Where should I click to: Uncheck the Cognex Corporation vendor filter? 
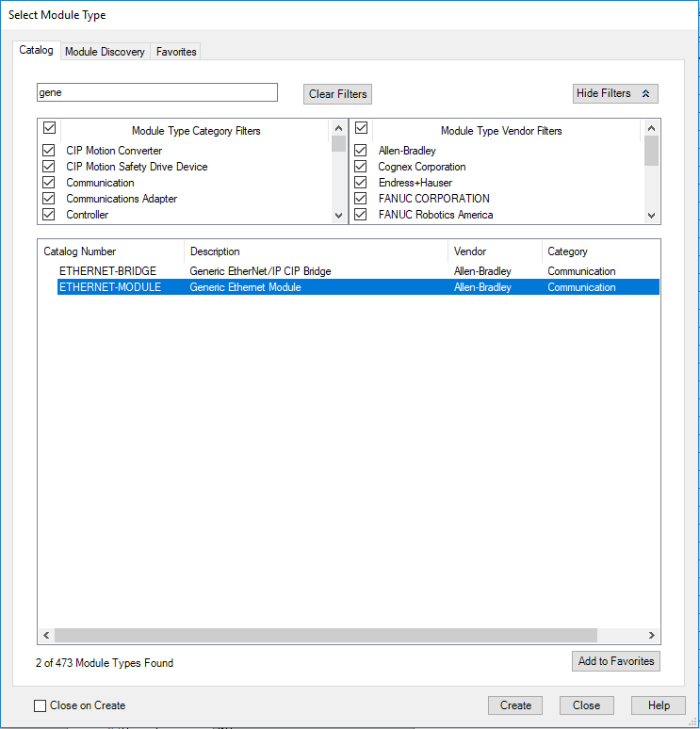pyautogui.click(x=360, y=167)
